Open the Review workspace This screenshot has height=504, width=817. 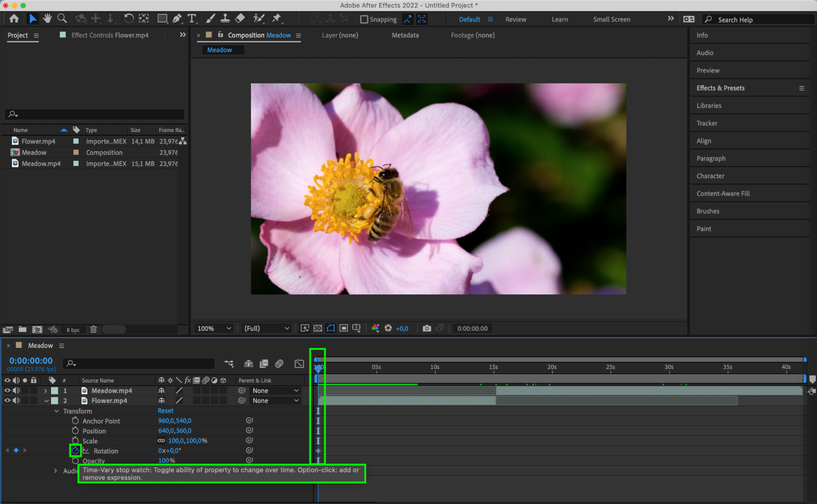click(x=515, y=19)
